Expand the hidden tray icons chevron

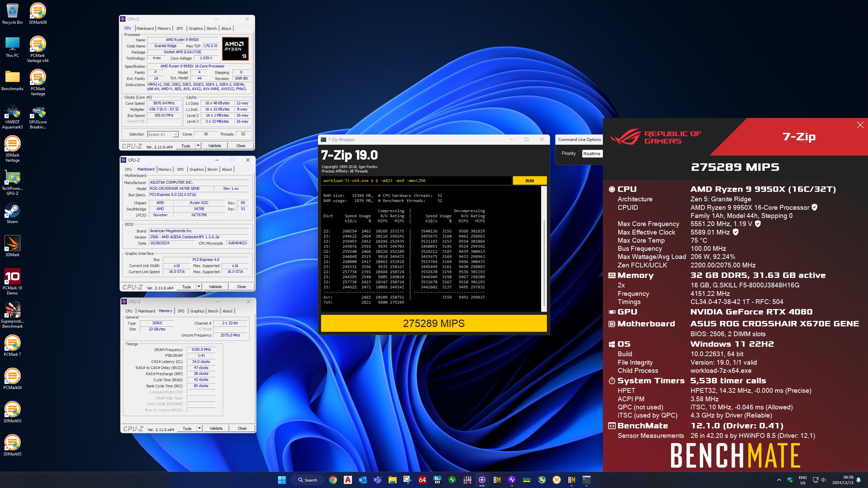tap(779, 480)
